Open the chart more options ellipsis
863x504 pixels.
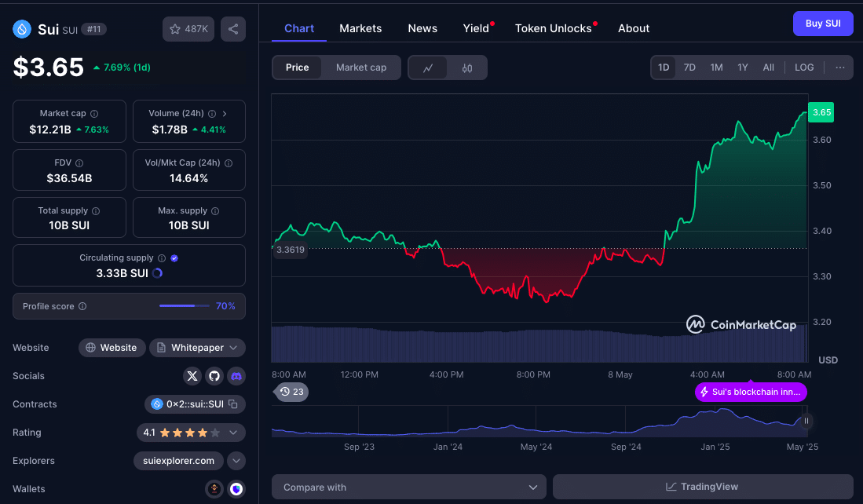(x=840, y=68)
